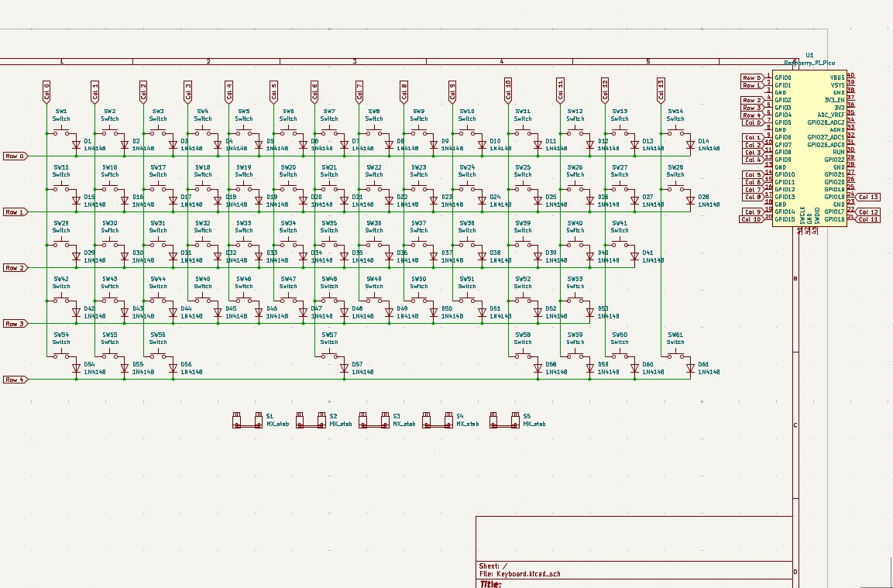
Task: Click the Sheet: / field in the title block
Action: (x=496, y=566)
